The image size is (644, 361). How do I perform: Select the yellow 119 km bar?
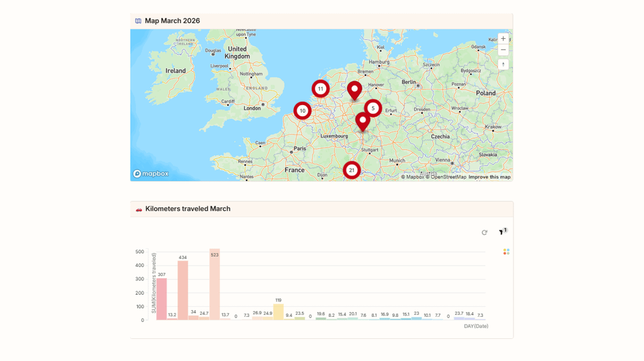[x=278, y=311]
